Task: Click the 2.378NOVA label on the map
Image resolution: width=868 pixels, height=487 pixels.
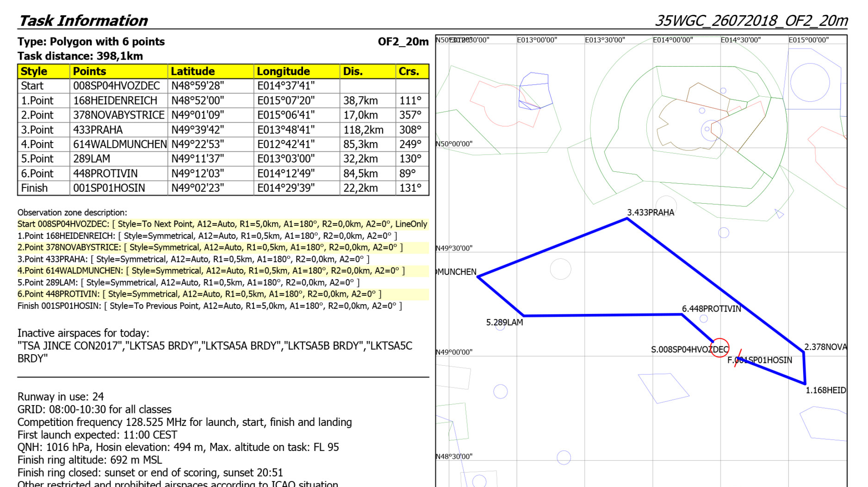Action: click(825, 347)
